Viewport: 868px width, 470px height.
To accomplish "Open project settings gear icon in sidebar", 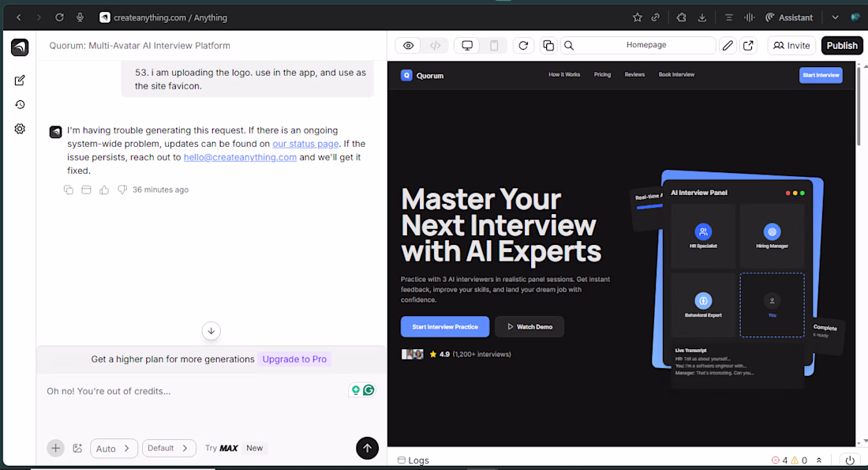I will [x=20, y=129].
